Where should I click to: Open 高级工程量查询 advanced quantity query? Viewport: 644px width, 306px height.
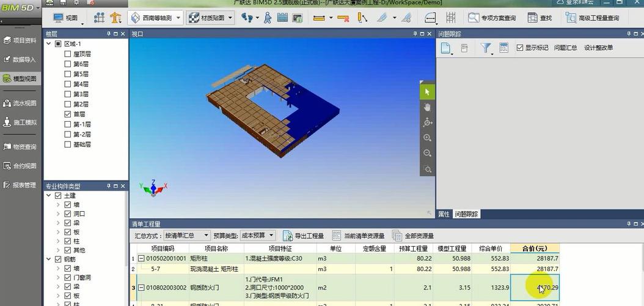[592, 18]
